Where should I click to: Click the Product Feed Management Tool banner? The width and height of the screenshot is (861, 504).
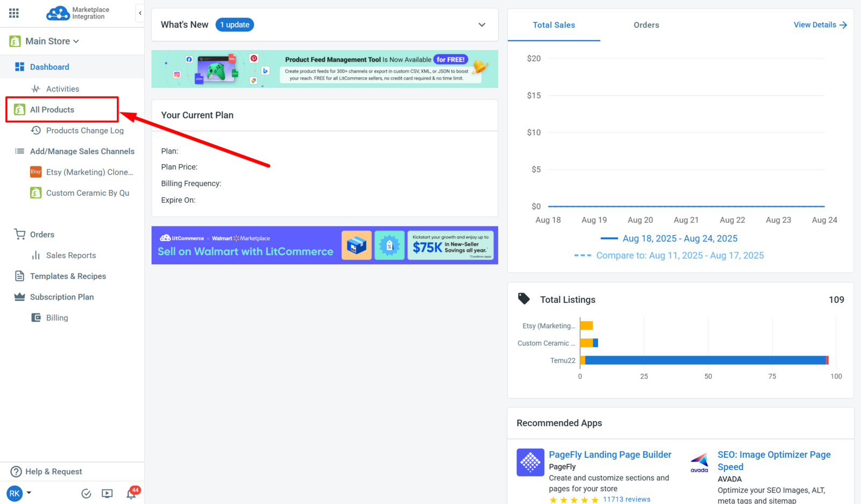tap(324, 69)
